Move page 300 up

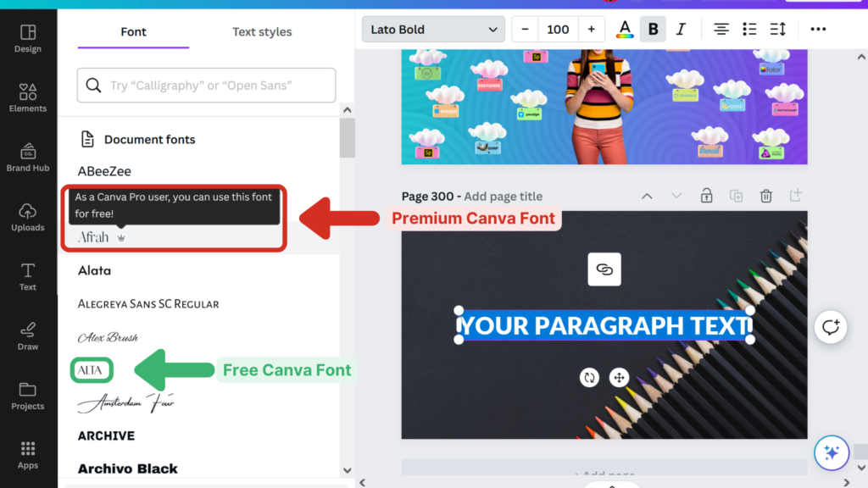pyautogui.click(x=647, y=196)
